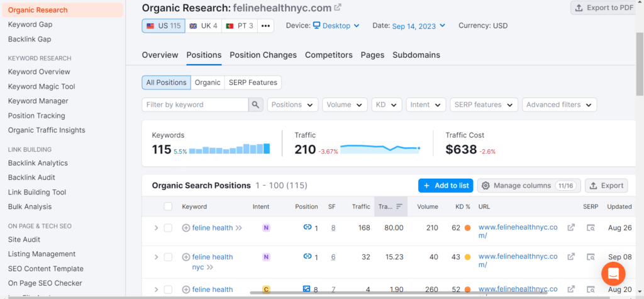Click the KD orange dot for value 62
The image size is (644, 299).
click(x=467, y=228)
